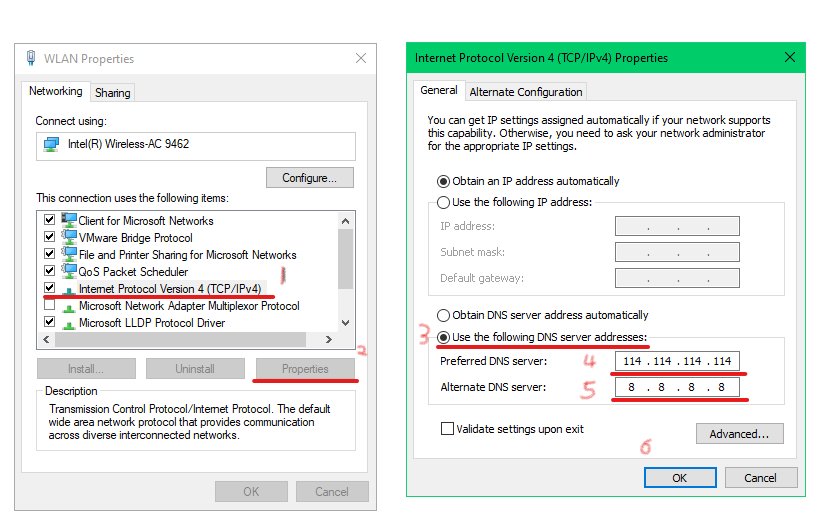Click the Client for Microsoft Networks icon

[69, 219]
